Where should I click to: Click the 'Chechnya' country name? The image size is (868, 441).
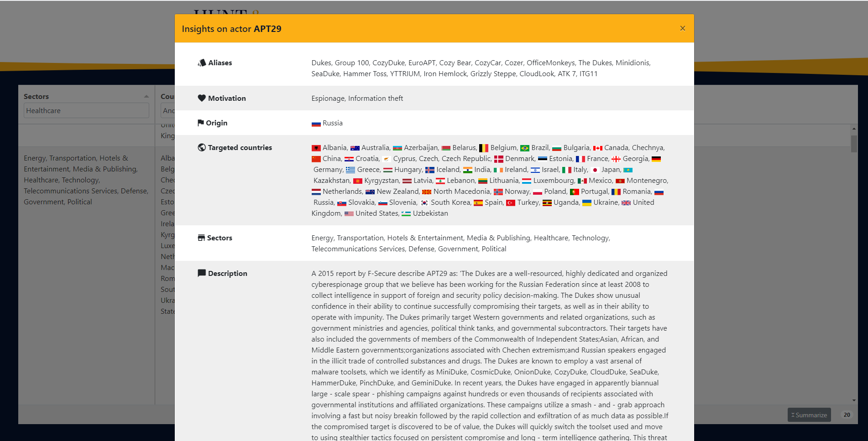click(x=648, y=147)
